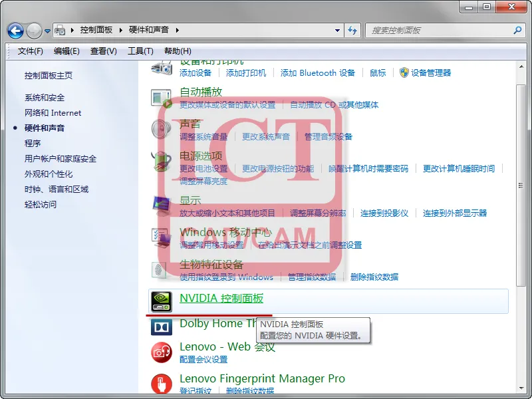Select 硬件和声音 in the sidebar
The width and height of the screenshot is (532, 399).
[45, 128]
